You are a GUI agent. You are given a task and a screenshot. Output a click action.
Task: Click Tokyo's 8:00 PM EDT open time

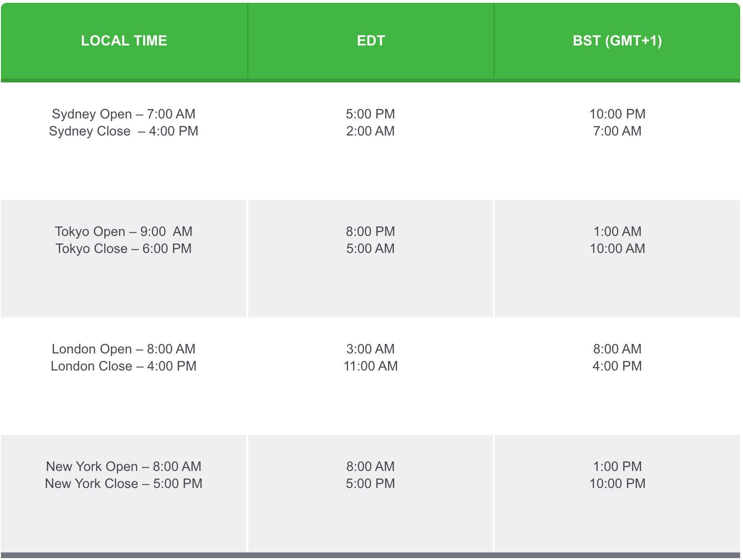click(371, 232)
